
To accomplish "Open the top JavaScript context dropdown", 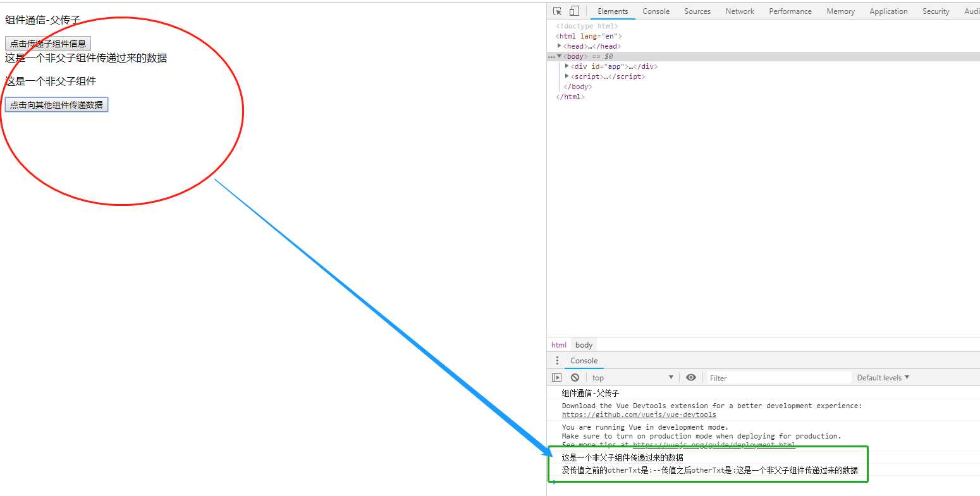I will pyautogui.click(x=633, y=378).
